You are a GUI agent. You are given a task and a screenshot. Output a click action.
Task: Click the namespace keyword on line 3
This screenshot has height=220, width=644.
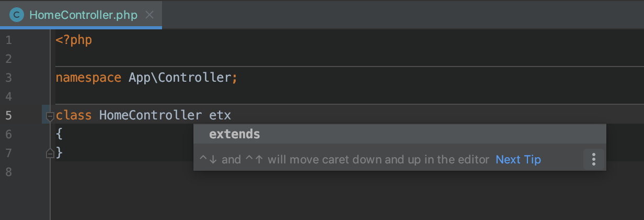88,78
